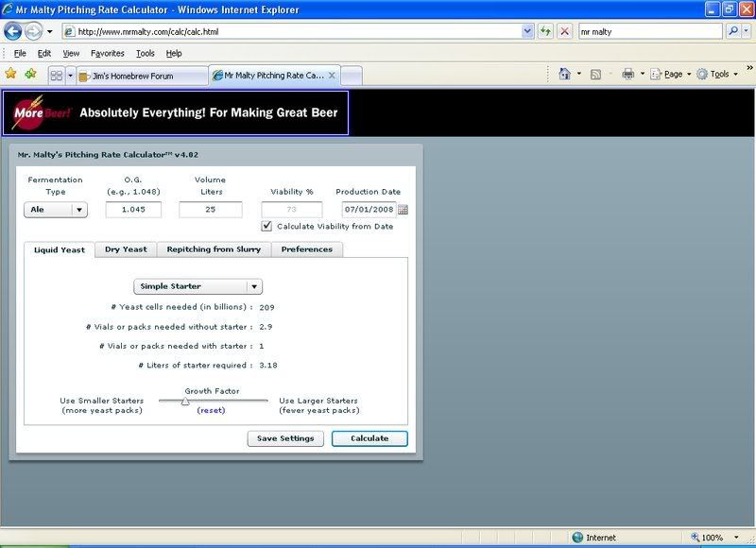Click vials needed without starter value 2.9
This screenshot has width=756, height=548.
pyautogui.click(x=266, y=327)
